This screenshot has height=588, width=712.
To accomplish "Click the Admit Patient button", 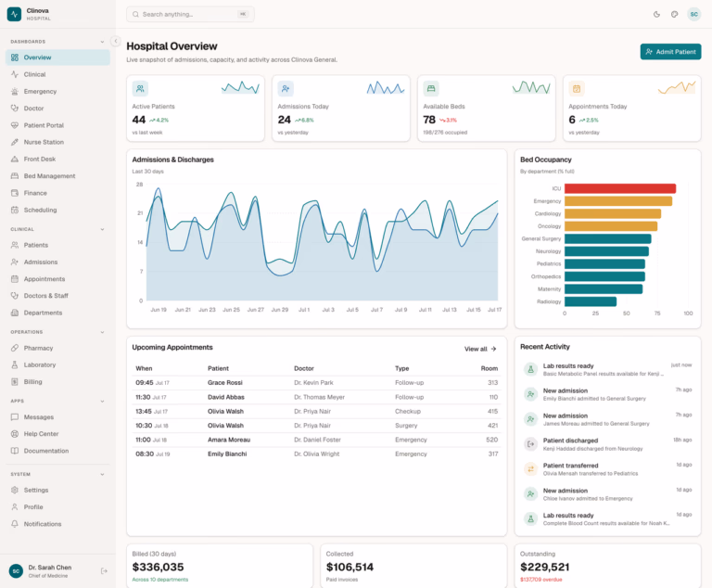I will pyautogui.click(x=670, y=52).
